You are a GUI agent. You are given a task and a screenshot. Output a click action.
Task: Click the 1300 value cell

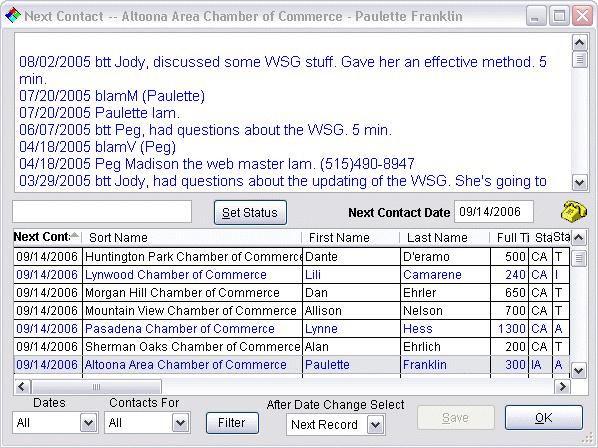[510, 329]
